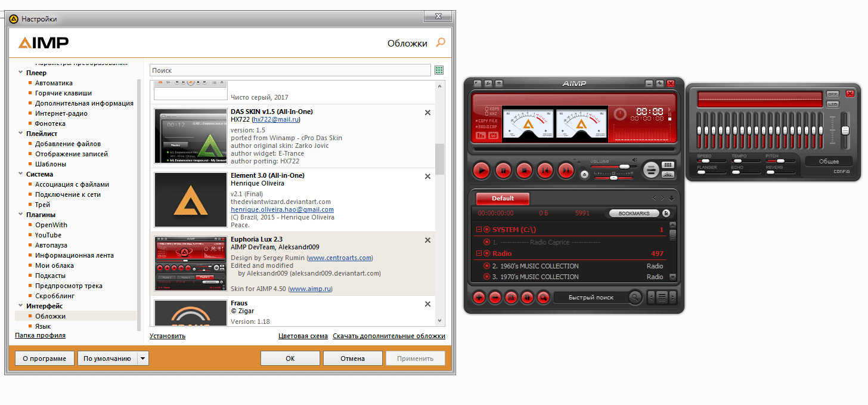This screenshot has width=868, height=405.
Task: Remove the DAS SKIN v1.5 skin
Action: pos(427,112)
